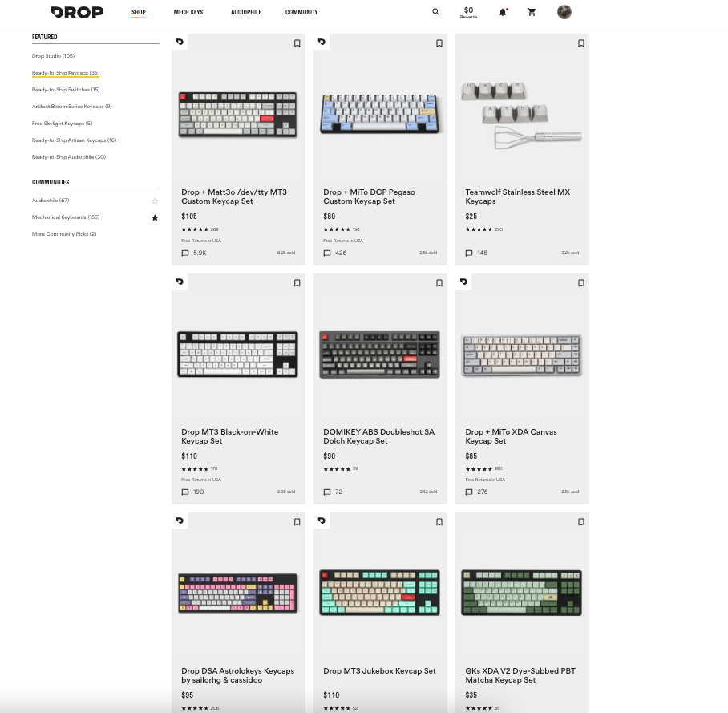Open the green Matcha keyboard image

click(x=521, y=593)
